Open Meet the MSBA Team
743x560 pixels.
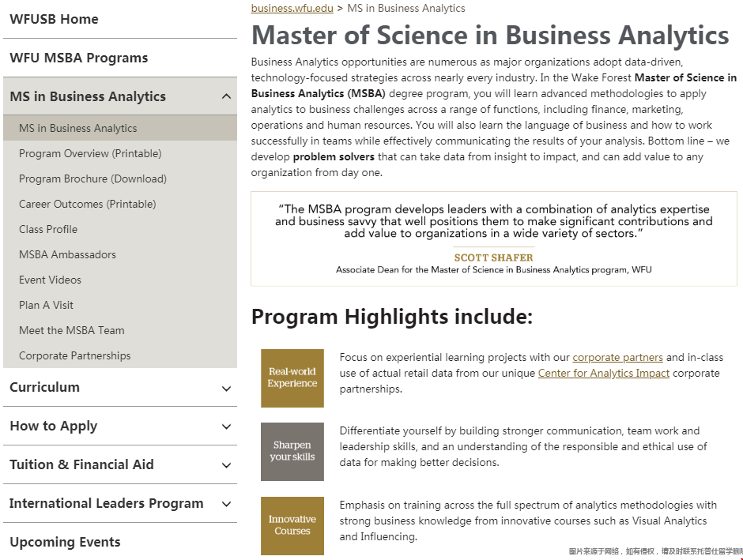72,330
